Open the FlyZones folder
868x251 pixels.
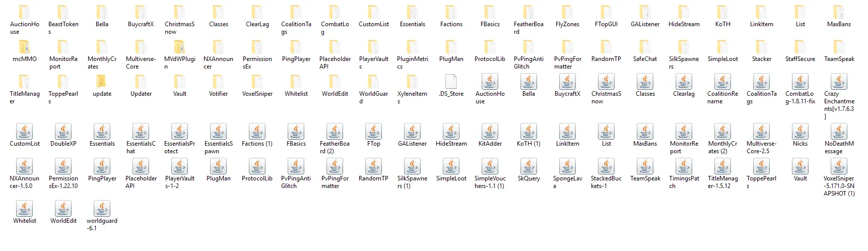point(567,16)
